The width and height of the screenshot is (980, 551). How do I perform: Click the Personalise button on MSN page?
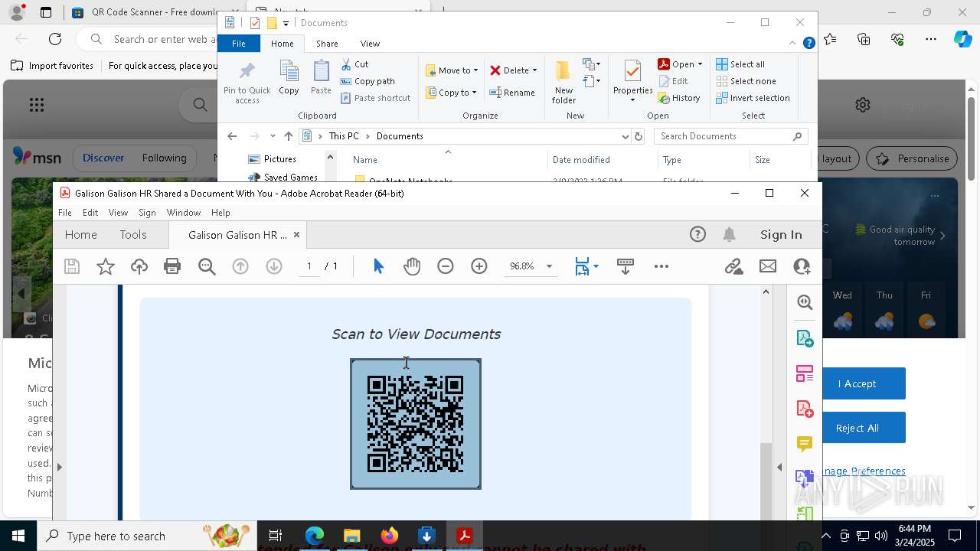[913, 158]
